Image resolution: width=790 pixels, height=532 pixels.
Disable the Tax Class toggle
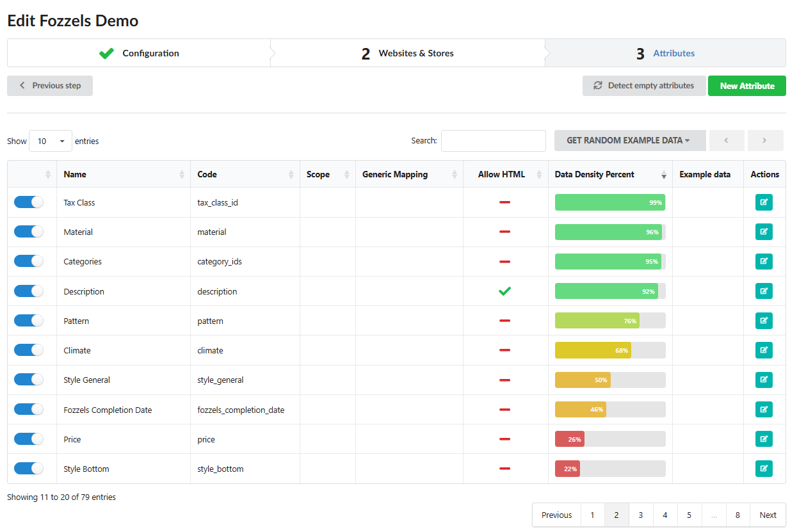29,202
